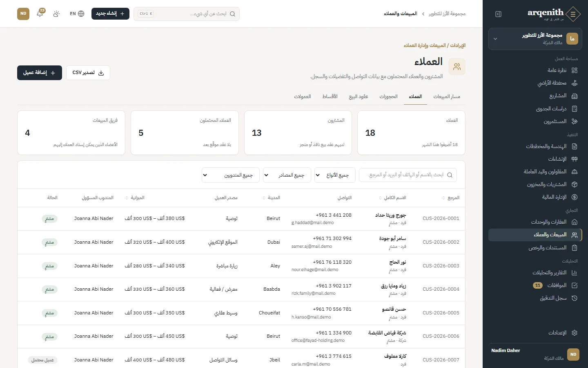Open المشتريات والمخزون procurement icon
This screenshot has width=588, height=368.
point(575,184)
